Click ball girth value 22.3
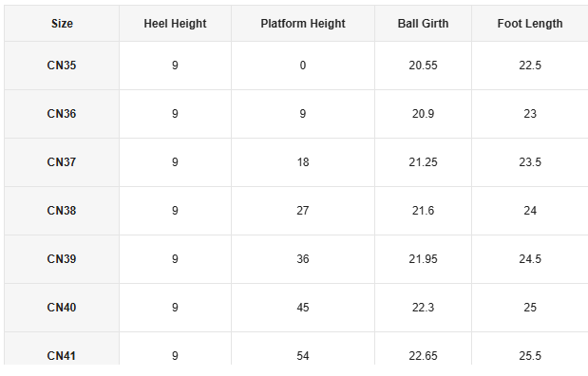Image resolution: width=588 pixels, height=376 pixels. pyautogui.click(x=423, y=308)
